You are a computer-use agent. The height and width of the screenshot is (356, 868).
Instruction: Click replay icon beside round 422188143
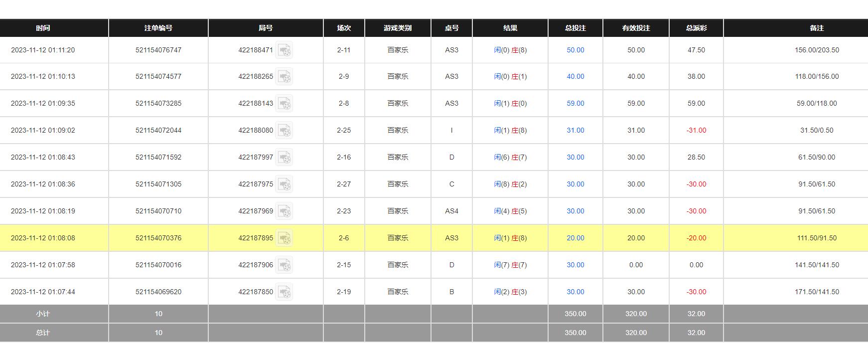[284, 103]
